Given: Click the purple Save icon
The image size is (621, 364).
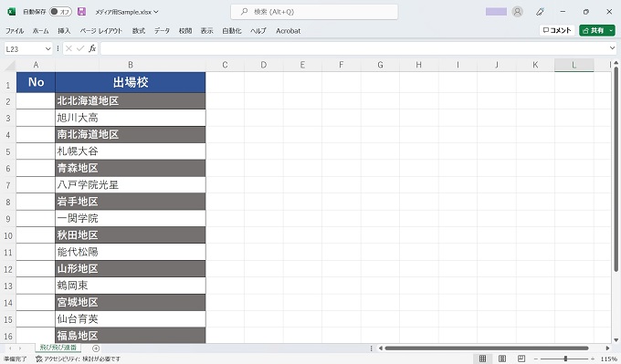Looking at the screenshot, I should (x=81, y=12).
